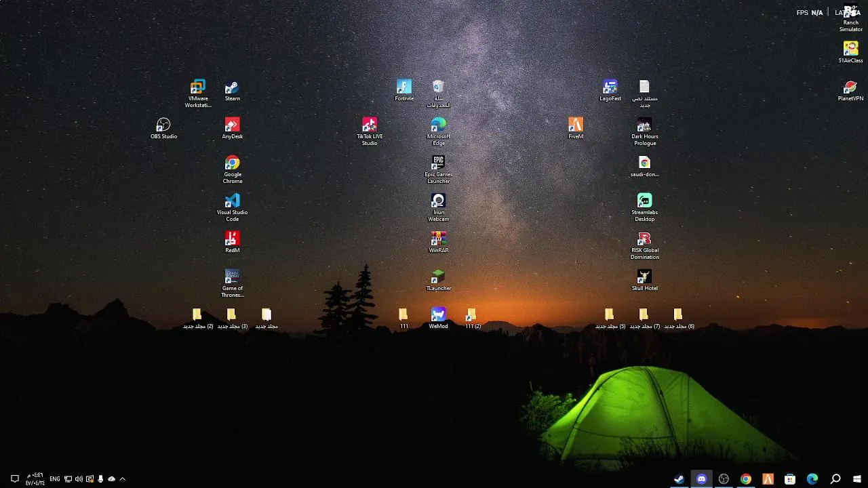The image size is (868, 488).
Task: Open the Windows Start button
Action: click(857, 479)
